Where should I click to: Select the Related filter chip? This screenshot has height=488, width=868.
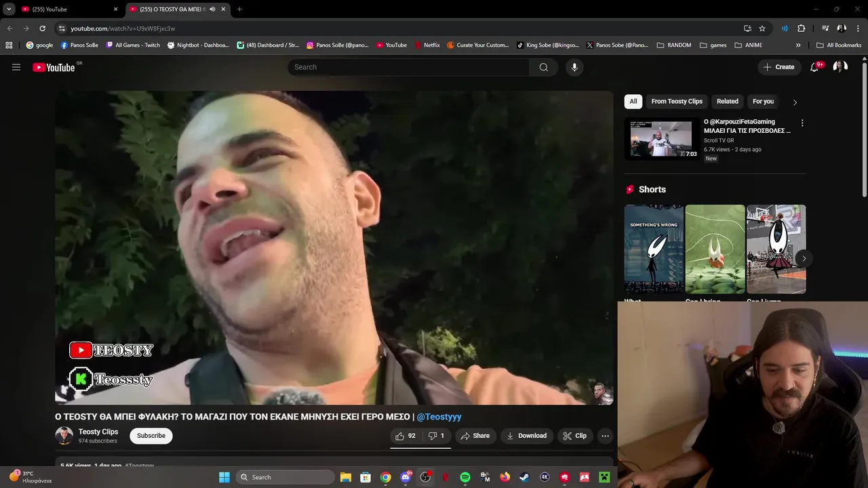pos(727,102)
